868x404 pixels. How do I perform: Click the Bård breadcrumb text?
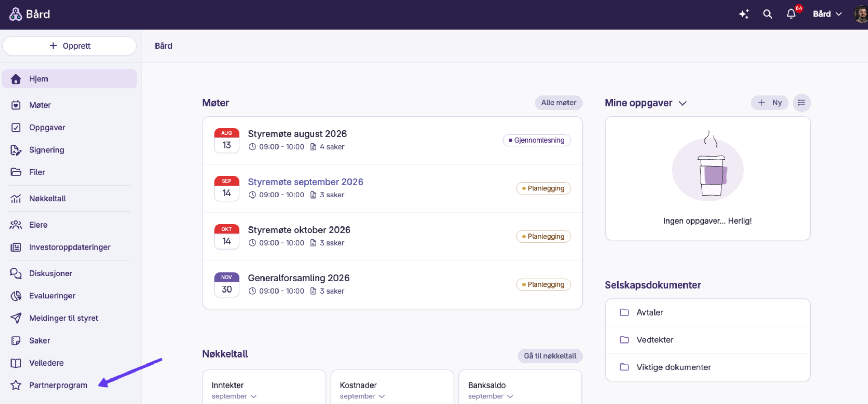pyautogui.click(x=164, y=46)
